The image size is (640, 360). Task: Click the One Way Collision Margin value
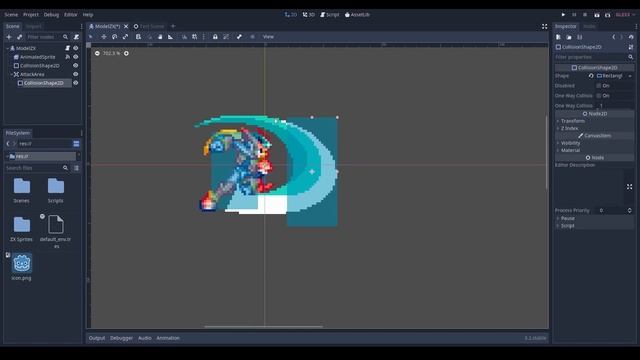(x=615, y=106)
